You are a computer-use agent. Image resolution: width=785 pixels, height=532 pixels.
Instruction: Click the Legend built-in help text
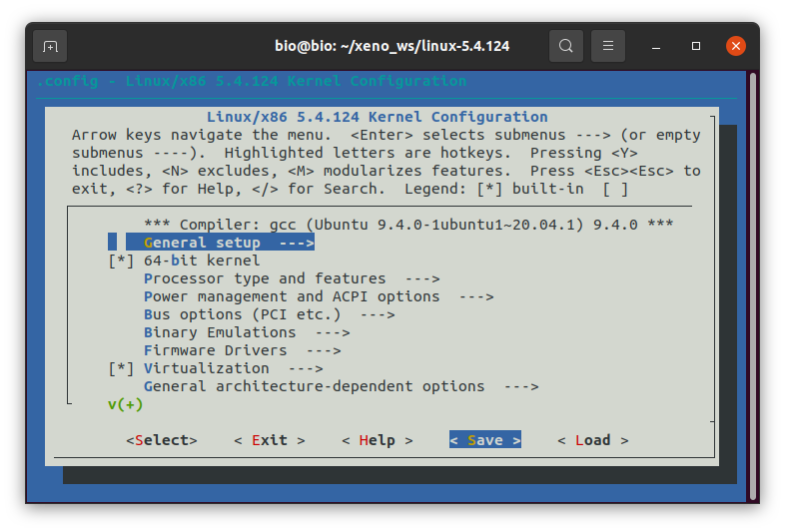(516, 190)
